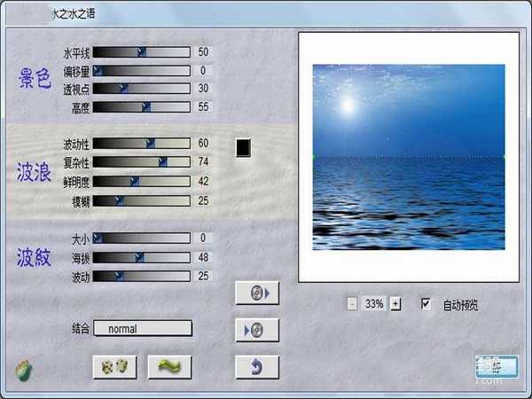Click the 鲜明度 brilliance slider
The width and height of the screenshot is (532, 399).
142,181
